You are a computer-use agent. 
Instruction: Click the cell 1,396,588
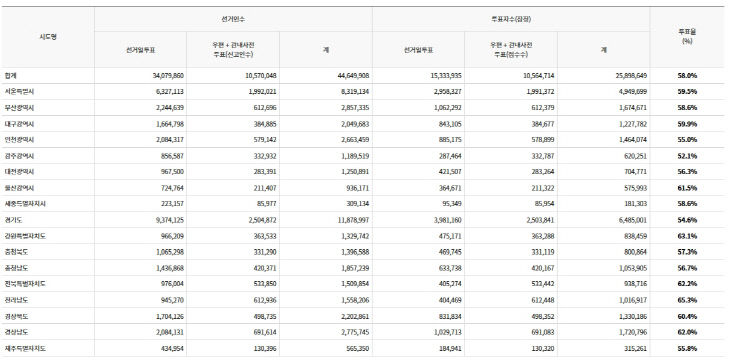pos(355,252)
